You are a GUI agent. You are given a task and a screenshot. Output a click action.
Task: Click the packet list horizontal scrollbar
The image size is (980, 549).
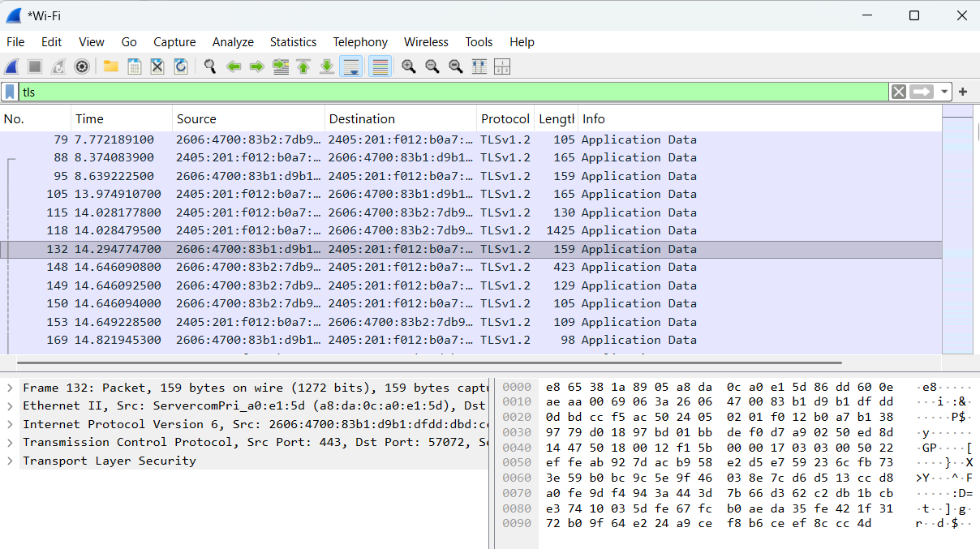(x=429, y=362)
